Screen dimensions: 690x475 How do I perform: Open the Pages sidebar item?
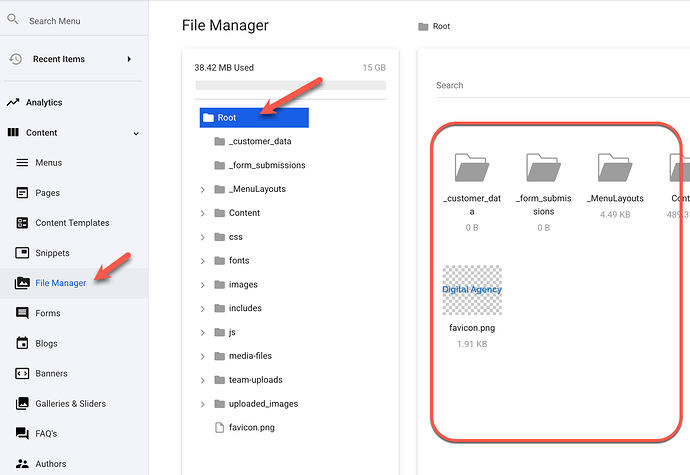tap(48, 193)
